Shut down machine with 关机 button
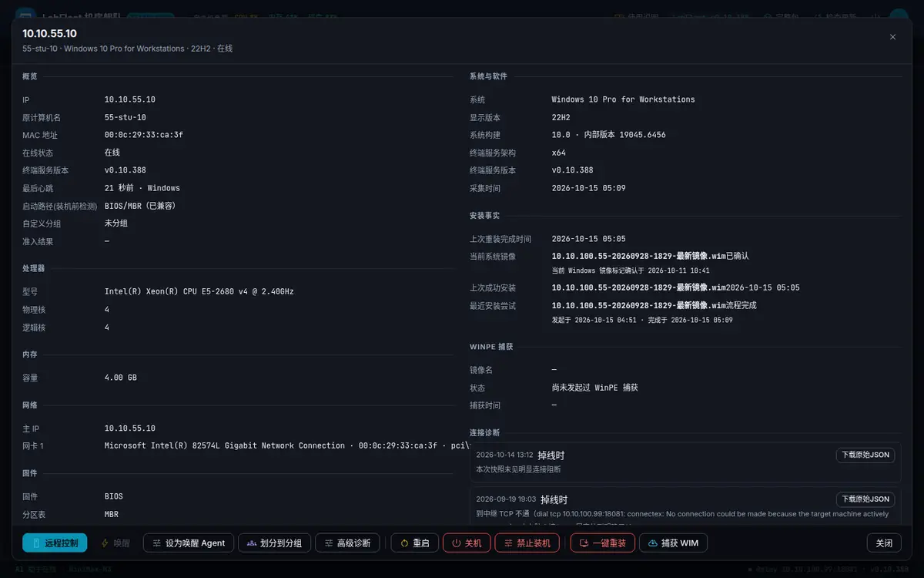The width and height of the screenshot is (924, 578). 467,543
